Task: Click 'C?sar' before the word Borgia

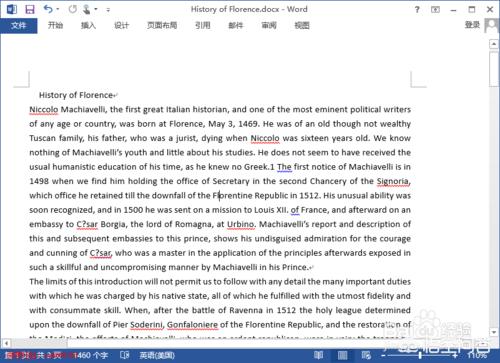Action: click(x=87, y=224)
